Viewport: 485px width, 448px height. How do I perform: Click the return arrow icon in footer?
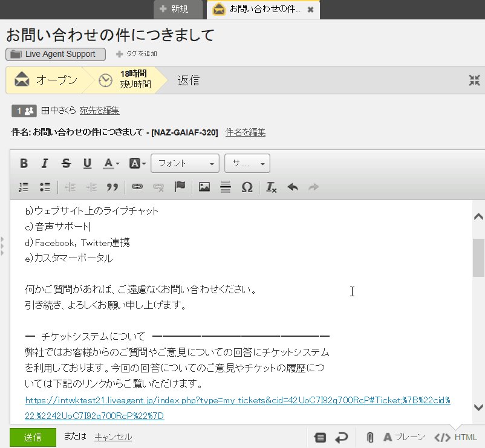point(342,438)
